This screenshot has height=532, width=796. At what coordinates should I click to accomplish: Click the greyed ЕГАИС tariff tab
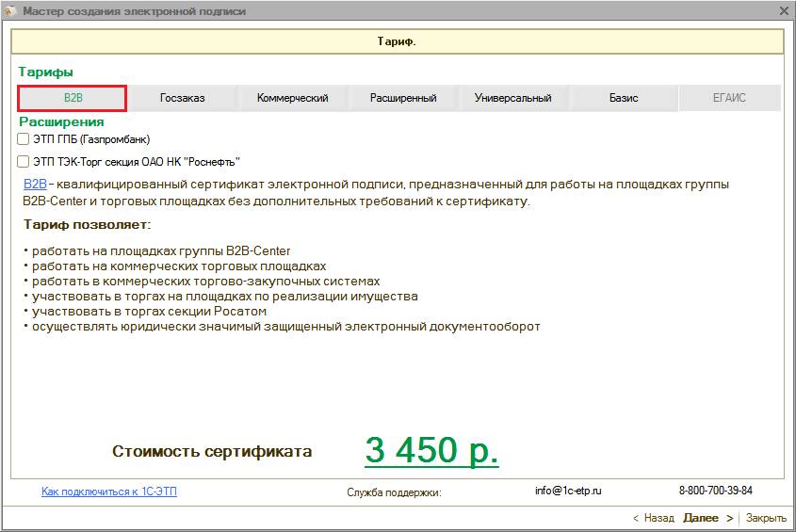tap(729, 98)
